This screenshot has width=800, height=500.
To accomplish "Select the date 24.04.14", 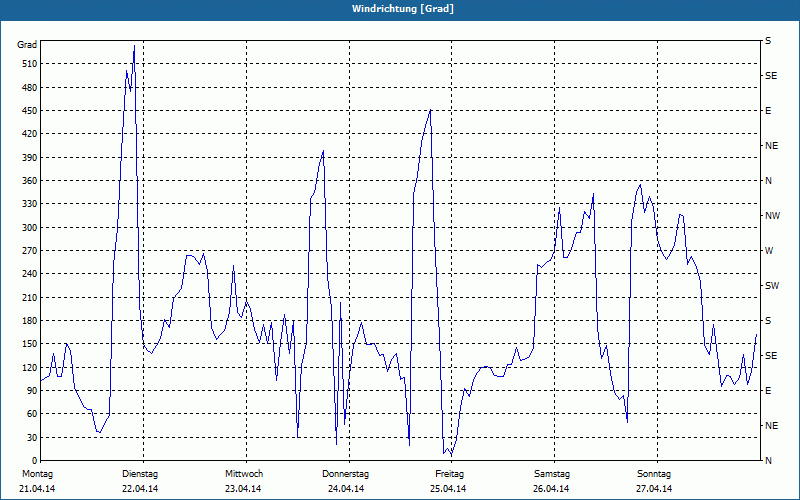I will tap(346, 489).
